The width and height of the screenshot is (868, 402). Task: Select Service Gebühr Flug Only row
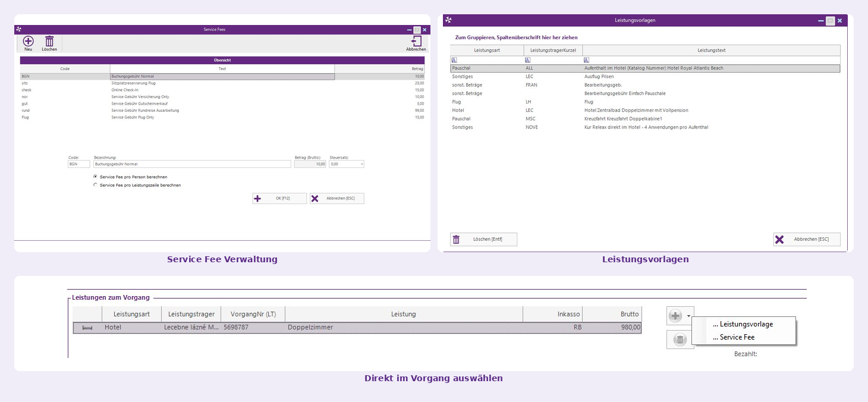coord(222,117)
